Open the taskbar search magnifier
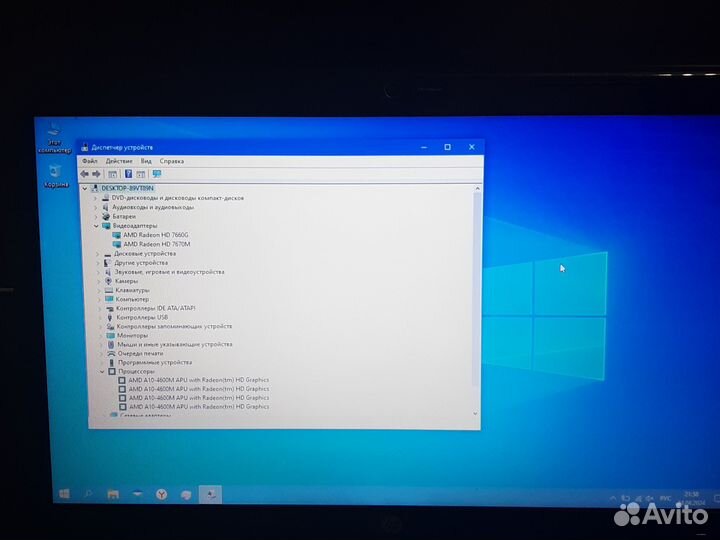 tap(88, 494)
